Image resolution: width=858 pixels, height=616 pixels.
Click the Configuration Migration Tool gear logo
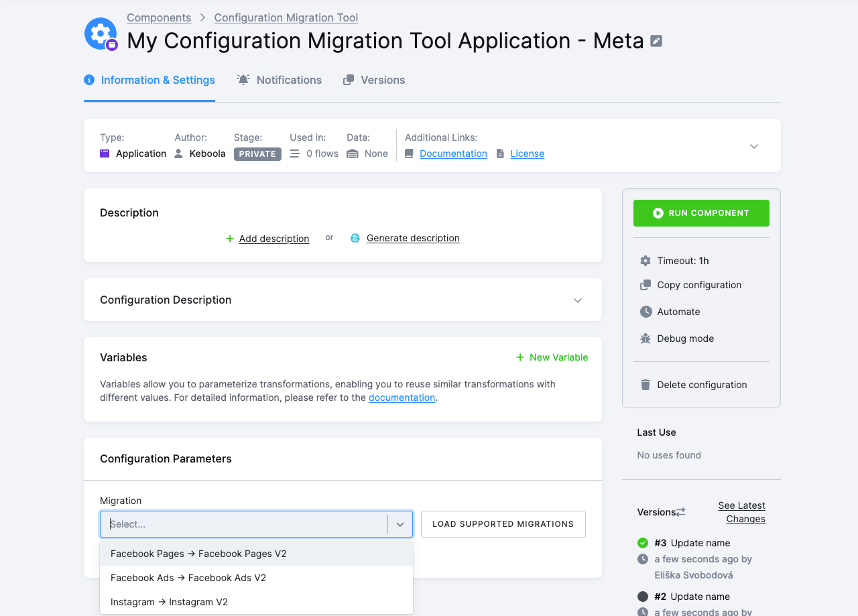100,34
